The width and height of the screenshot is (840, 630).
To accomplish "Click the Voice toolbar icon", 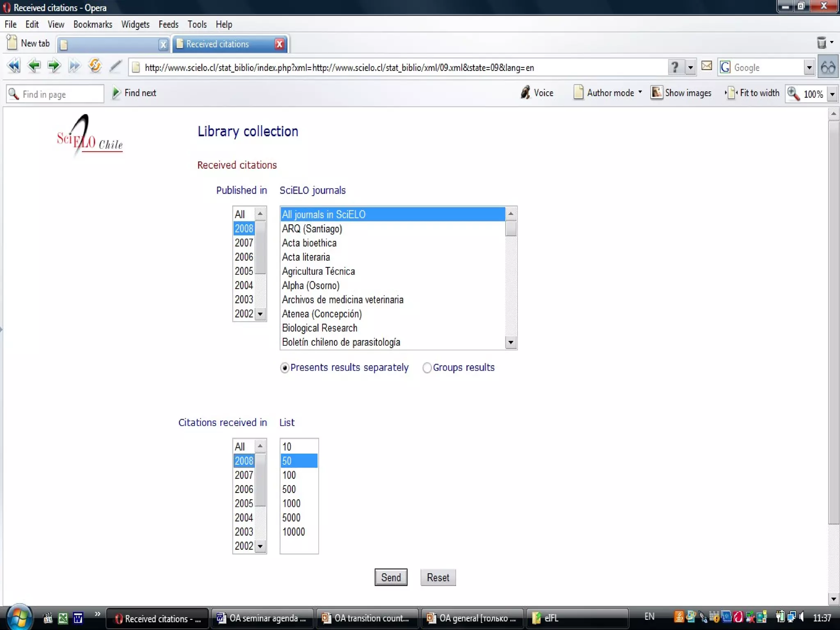I will pyautogui.click(x=525, y=93).
